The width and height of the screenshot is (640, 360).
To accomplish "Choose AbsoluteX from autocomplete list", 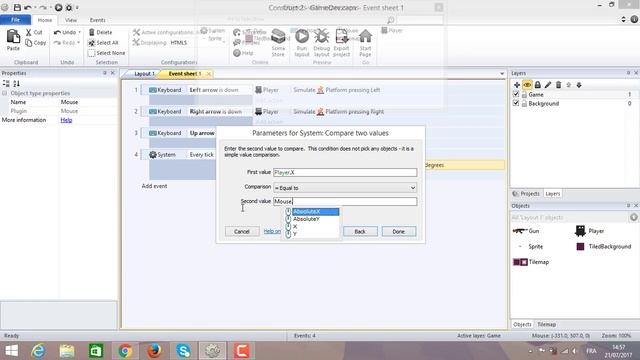I will (316, 211).
